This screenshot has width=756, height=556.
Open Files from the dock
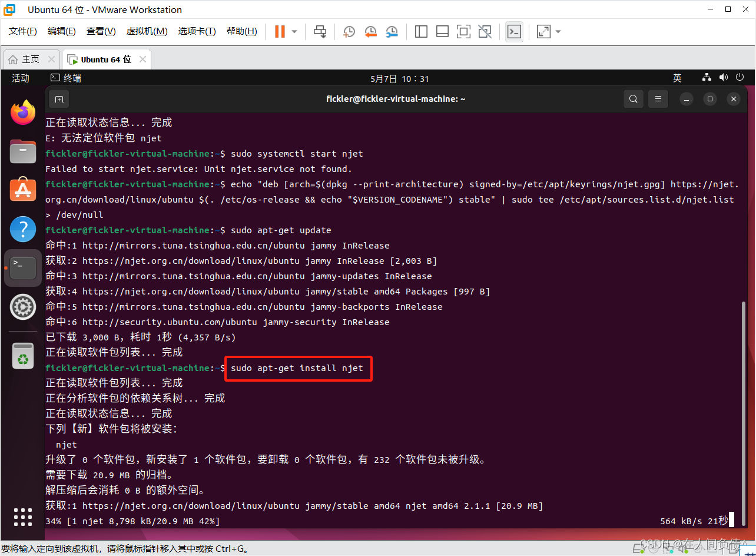click(x=23, y=151)
